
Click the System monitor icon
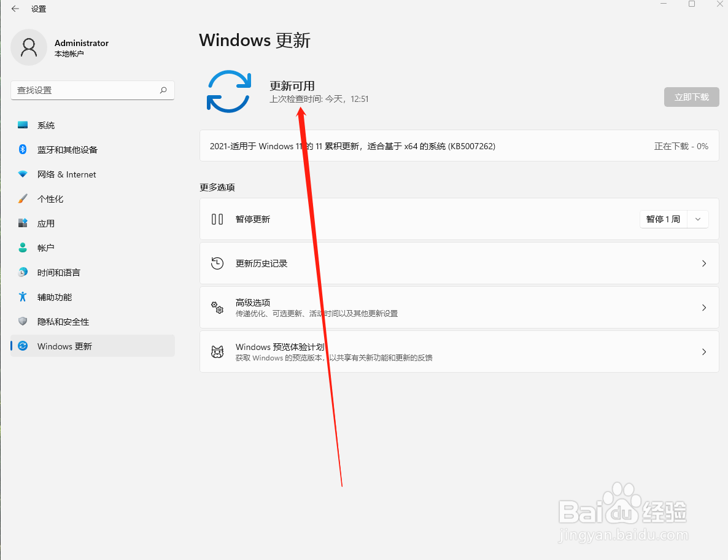pos(23,125)
